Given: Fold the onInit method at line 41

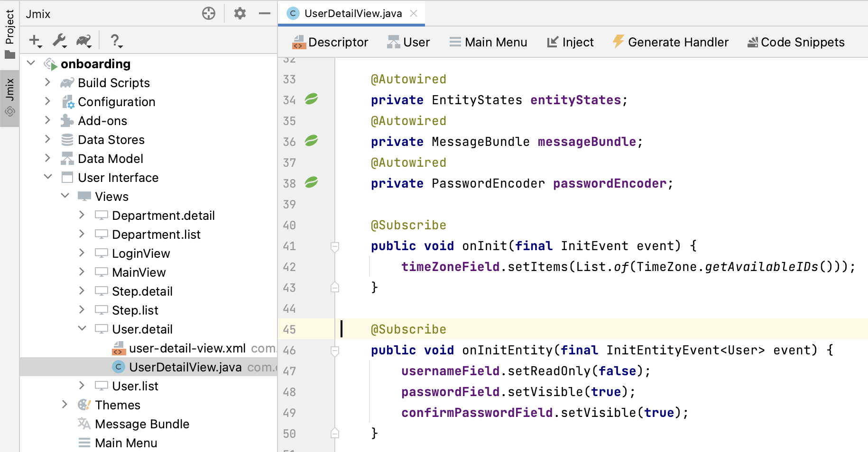Looking at the screenshot, I should [x=335, y=246].
